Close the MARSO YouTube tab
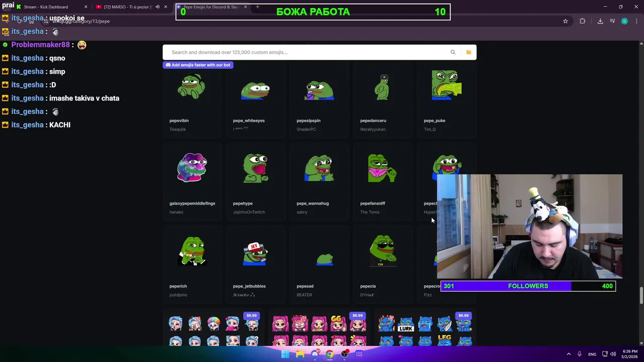Screen dimensions: 644x362 [166, 7]
